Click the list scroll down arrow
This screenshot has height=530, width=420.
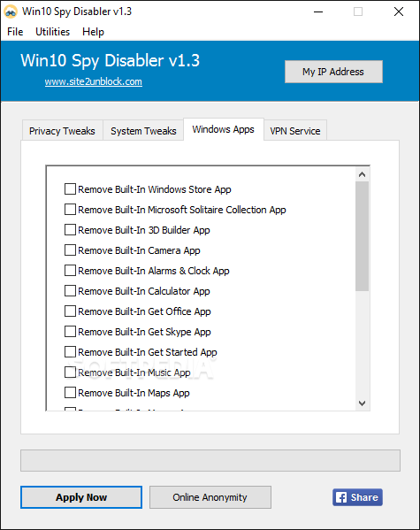[362, 403]
